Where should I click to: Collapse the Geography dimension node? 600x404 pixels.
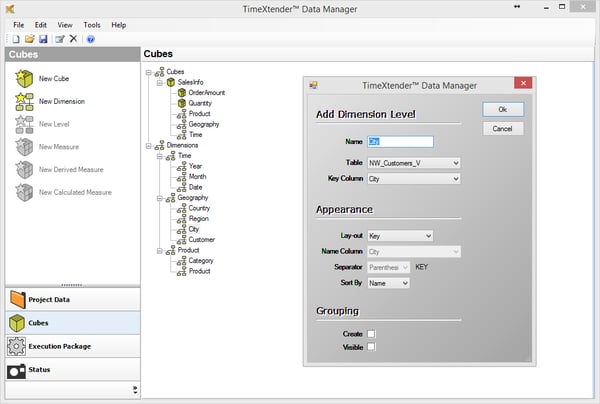coord(160,198)
